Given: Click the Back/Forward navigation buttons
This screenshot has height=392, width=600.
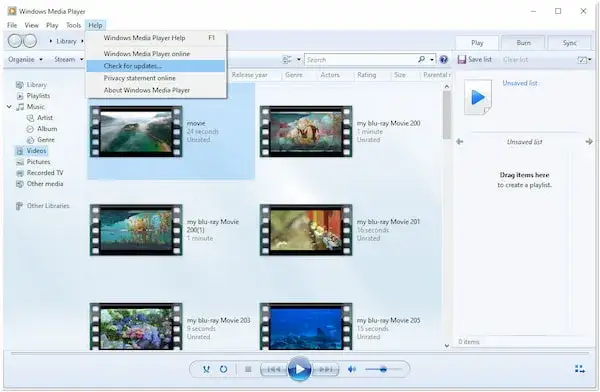Looking at the screenshot, I should pos(23,41).
